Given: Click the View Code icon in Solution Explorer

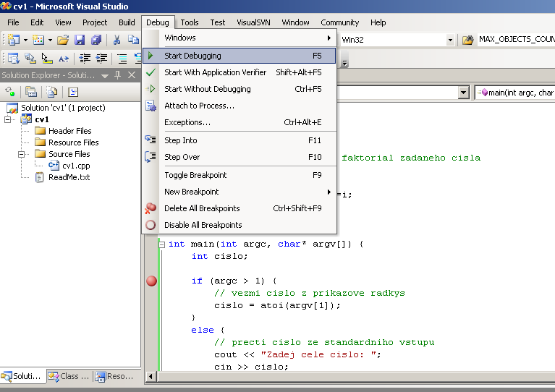Looking at the screenshot, I should (x=73, y=93).
